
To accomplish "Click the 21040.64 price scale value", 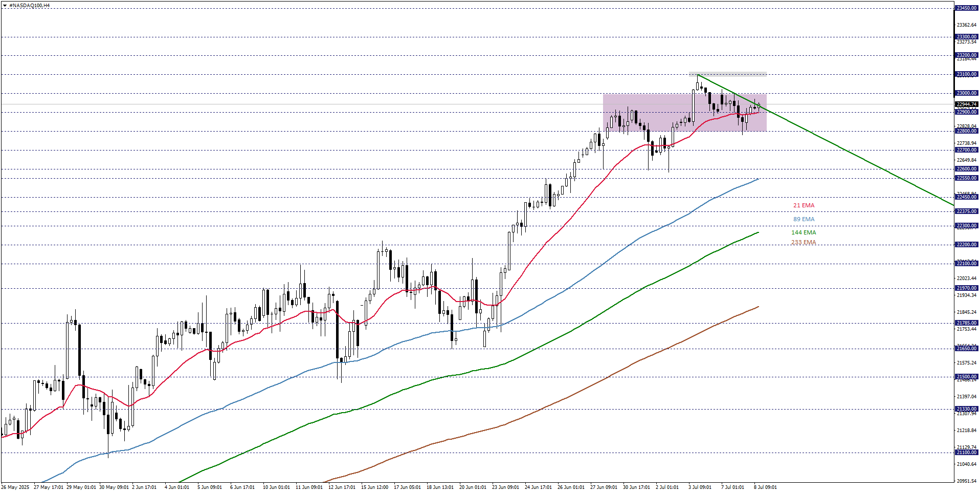I will [966, 464].
